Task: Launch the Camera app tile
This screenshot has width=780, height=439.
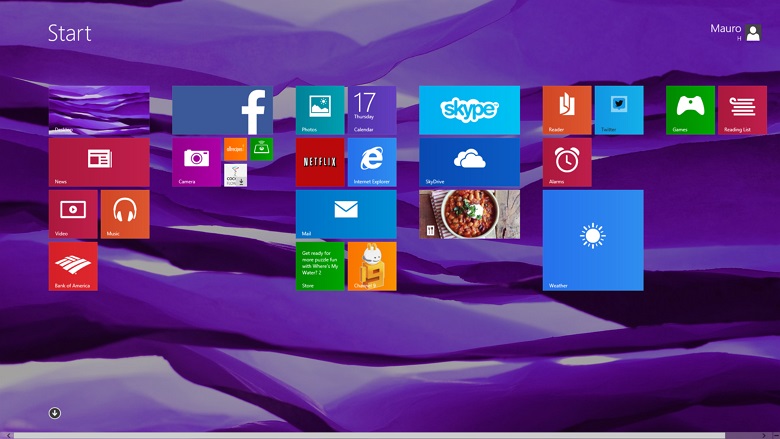Action: 196,162
